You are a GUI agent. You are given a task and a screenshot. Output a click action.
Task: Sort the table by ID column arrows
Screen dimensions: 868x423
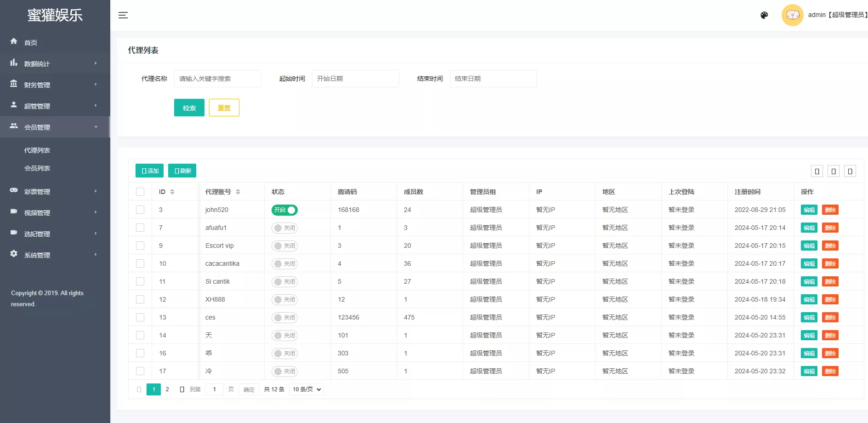pyautogui.click(x=172, y=192)
